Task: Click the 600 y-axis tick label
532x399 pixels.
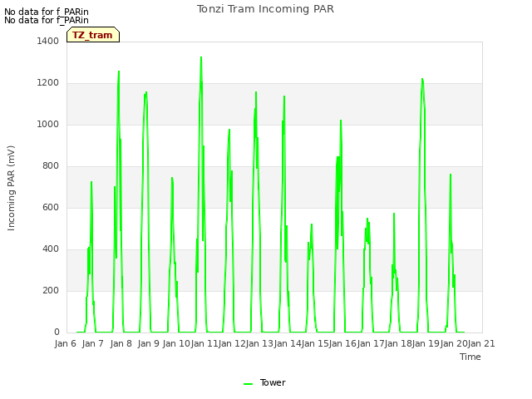Action: pyautogui.click(x=51, y=207)
